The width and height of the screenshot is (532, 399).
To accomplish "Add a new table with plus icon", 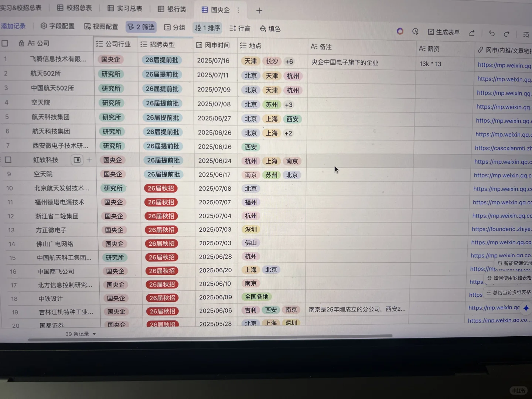I will tap(259, 10).
